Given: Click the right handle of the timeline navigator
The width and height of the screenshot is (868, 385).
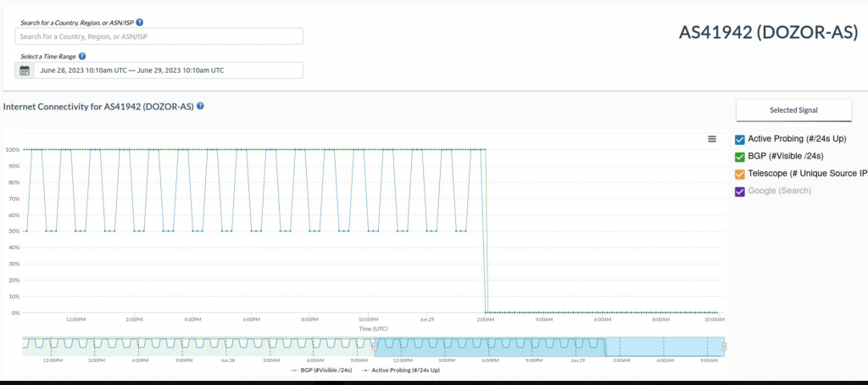Looking at the screenshot, I should point(724,346).
